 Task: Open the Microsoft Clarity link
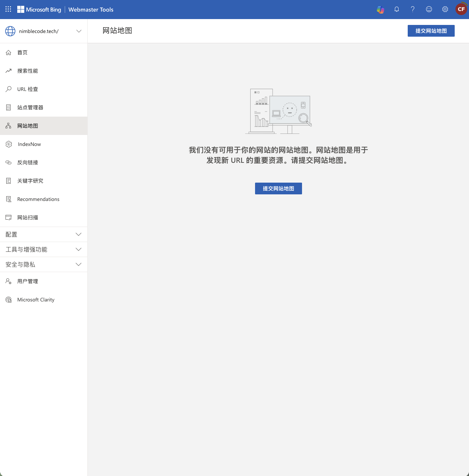click(x=36, y=300)
